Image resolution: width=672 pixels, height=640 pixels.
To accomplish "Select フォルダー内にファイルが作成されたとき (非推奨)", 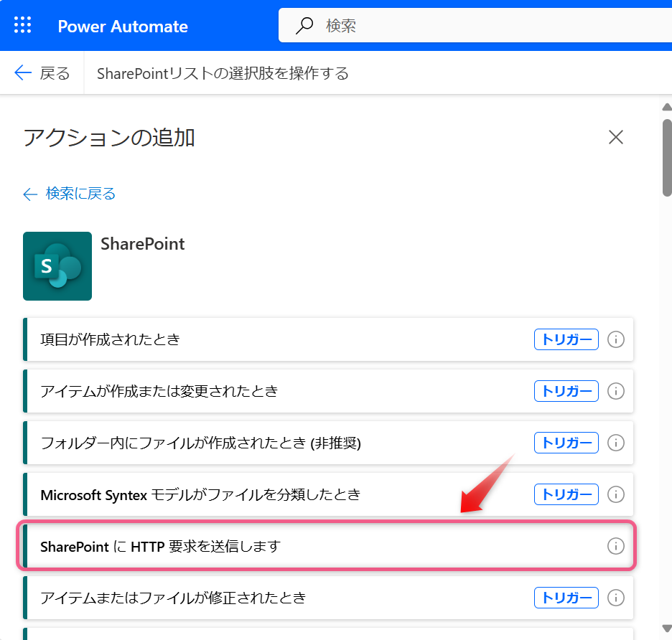I will (x=328, y=443).
